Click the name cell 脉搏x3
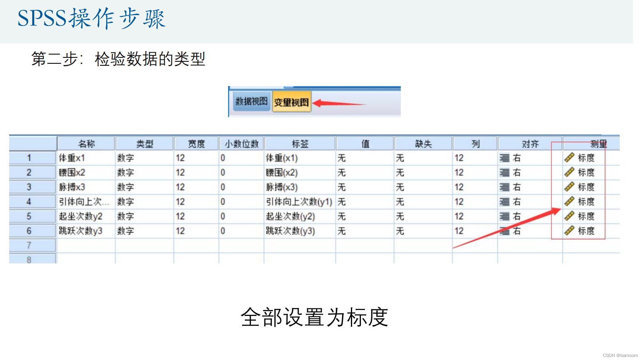Screen dimensions: 644x361 (x=86, y=187)
